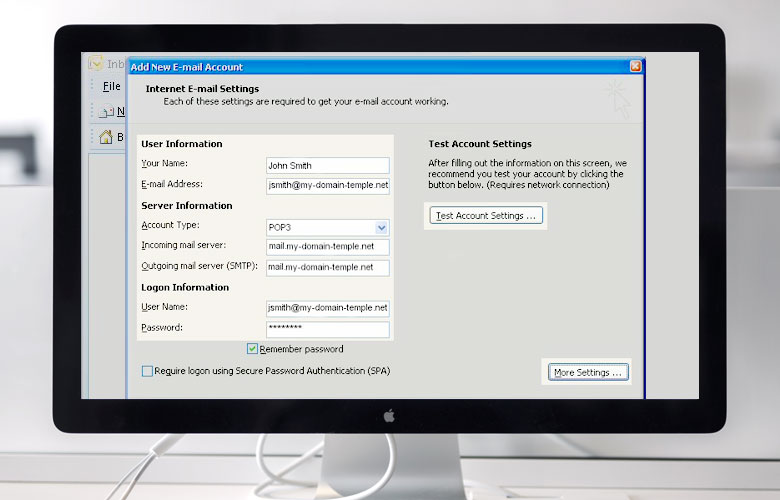Open the File menu
Viewport: 780px width, 500px height.
[x=112, y=87]
